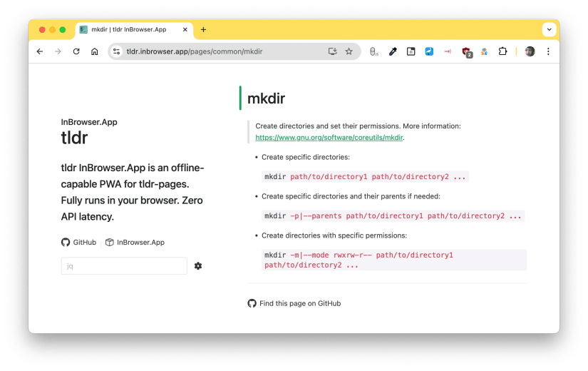Screen dimensions: 588x371
Task: Go back to the previous page
Action: (40, 51)
